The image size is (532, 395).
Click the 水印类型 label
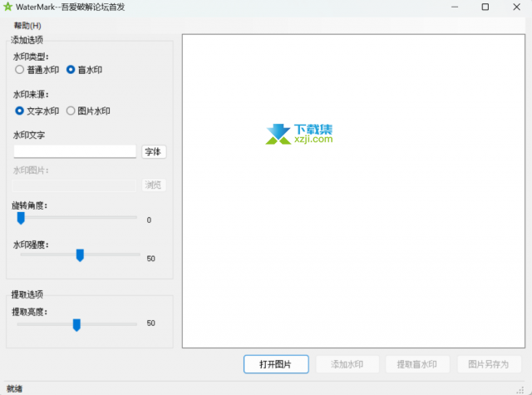(31, 57)
